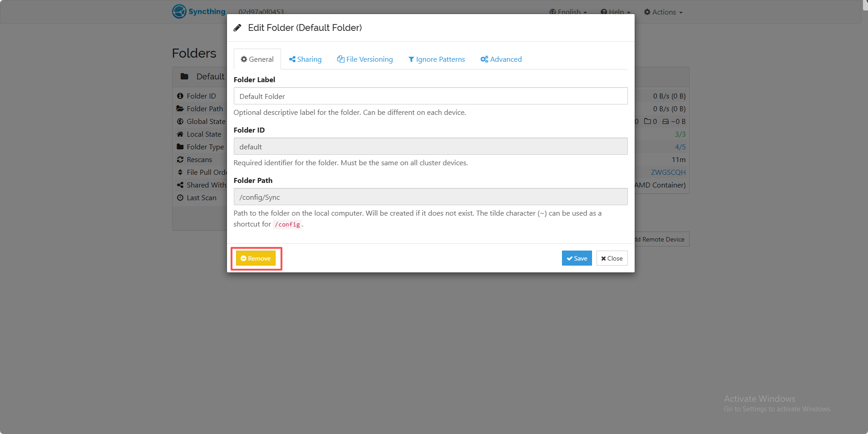The width and height of the screenshot is (868, 434).
Task: Click the yellow Remove button
Action: (x=256, y=258)
